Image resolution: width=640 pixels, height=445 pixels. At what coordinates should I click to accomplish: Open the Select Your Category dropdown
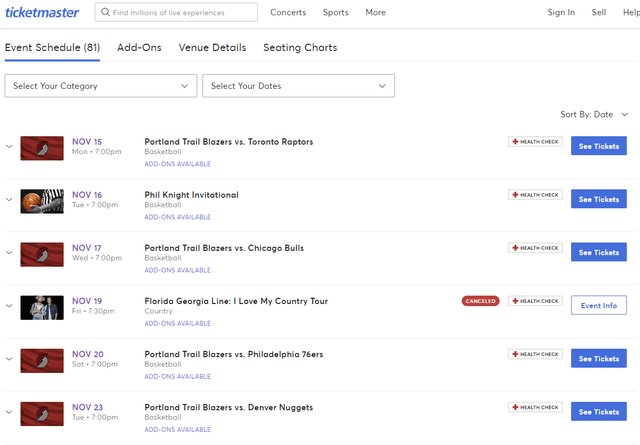tap(101, 86)
